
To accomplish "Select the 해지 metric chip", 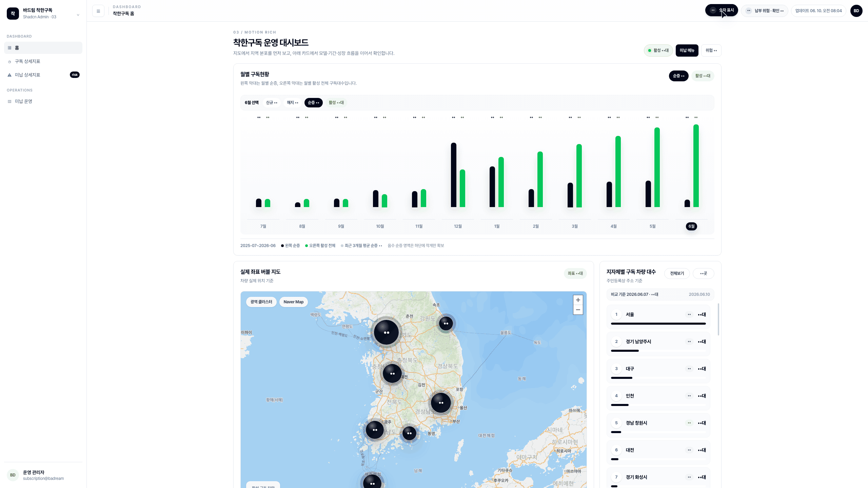I will coord(292,103).
